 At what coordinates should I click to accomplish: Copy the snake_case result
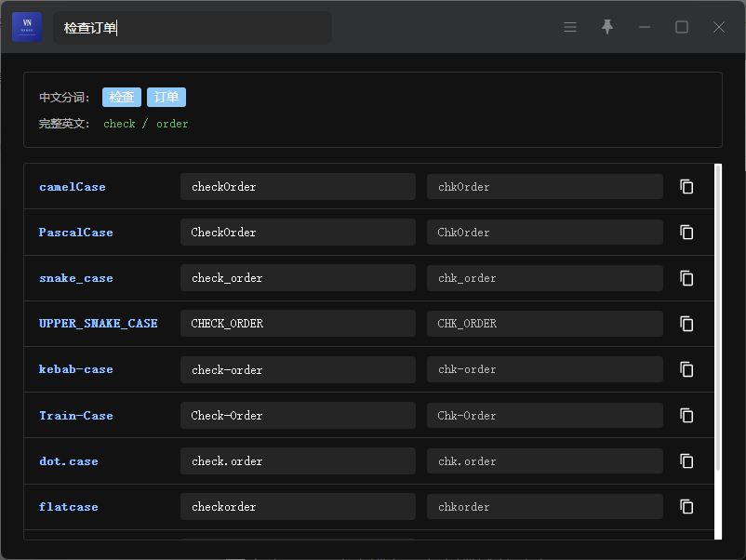pyautogui.click(x=686, y=278)
